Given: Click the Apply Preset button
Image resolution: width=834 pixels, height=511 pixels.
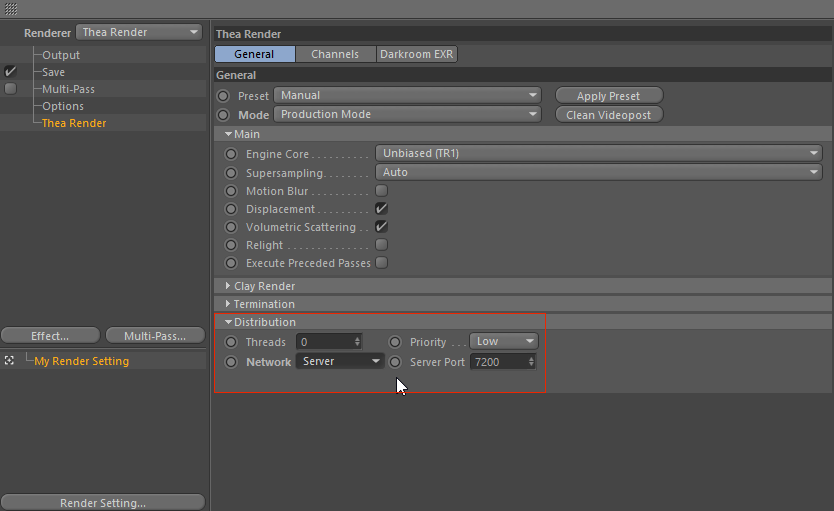Looking at the screenshot, I should click(608, 96).
